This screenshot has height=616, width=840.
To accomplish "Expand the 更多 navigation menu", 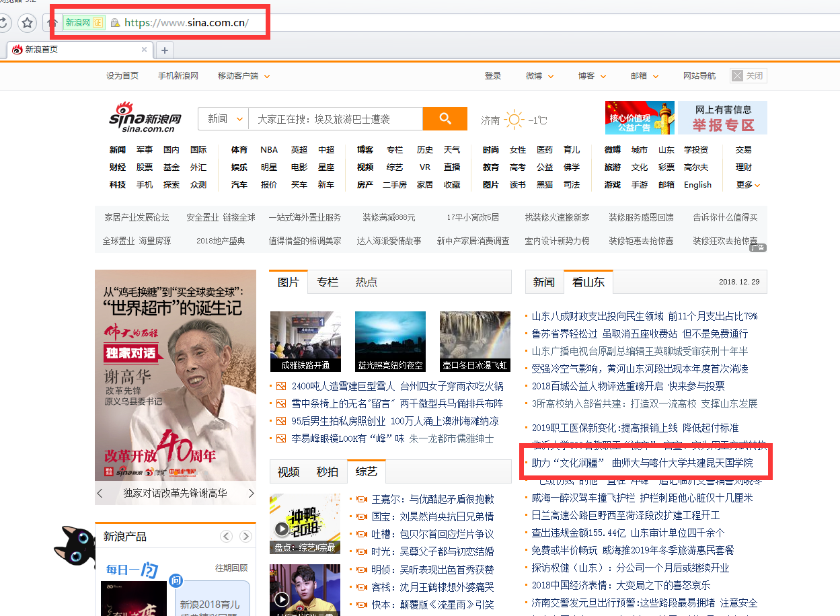I will (748, 185).
